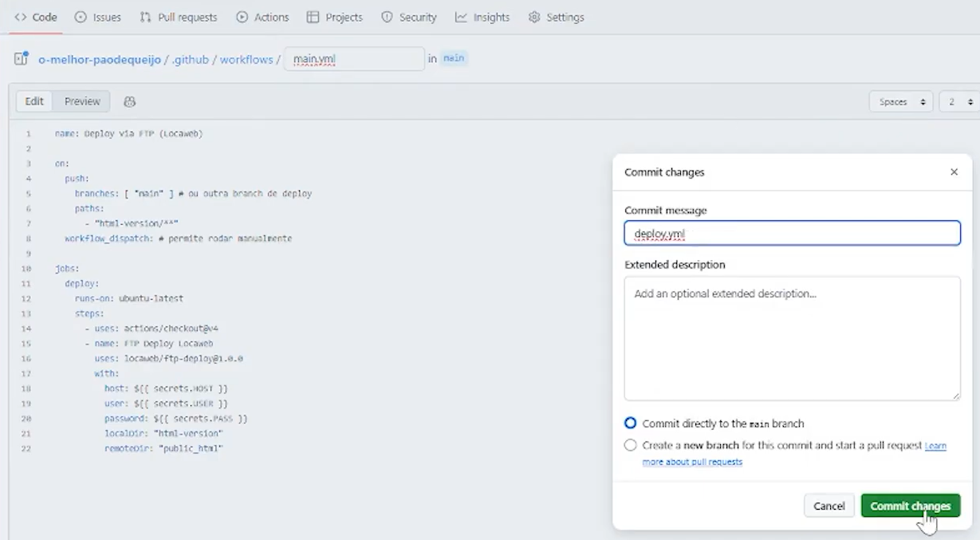Switch to Preview mode
Screen dimensions: 980x540
coord(82,101)
